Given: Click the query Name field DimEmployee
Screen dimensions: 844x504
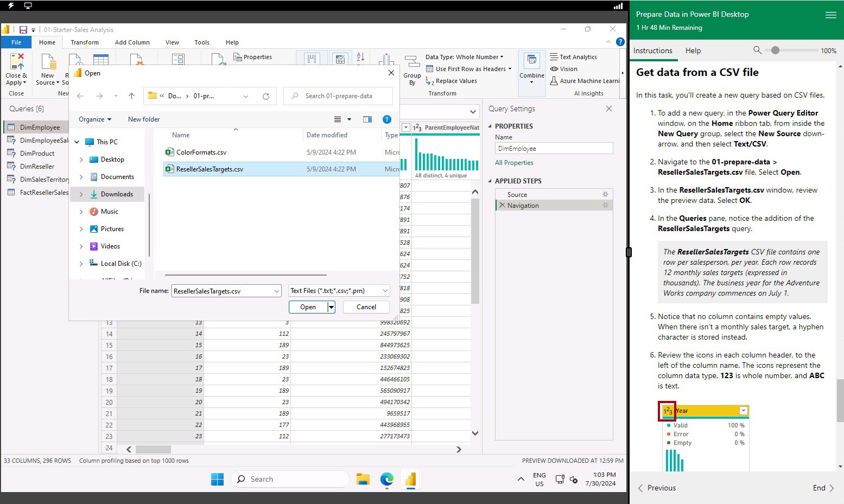Looking at the screenshot, I should 554,149.
